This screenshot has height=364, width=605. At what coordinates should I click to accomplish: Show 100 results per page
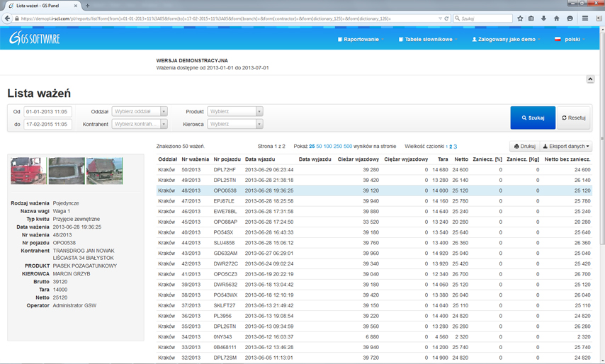click(328, 147)
